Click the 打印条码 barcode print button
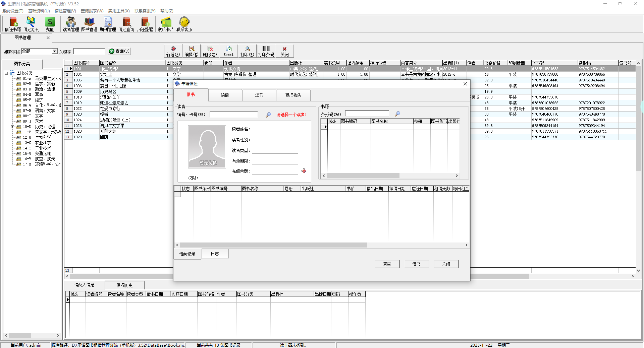Viewport: 644px width, 348px height. coord(266,51)
